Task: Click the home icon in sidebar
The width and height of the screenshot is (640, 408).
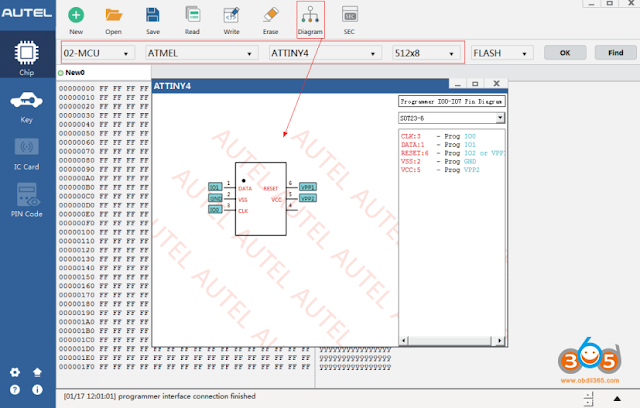Action: (37, 372)
